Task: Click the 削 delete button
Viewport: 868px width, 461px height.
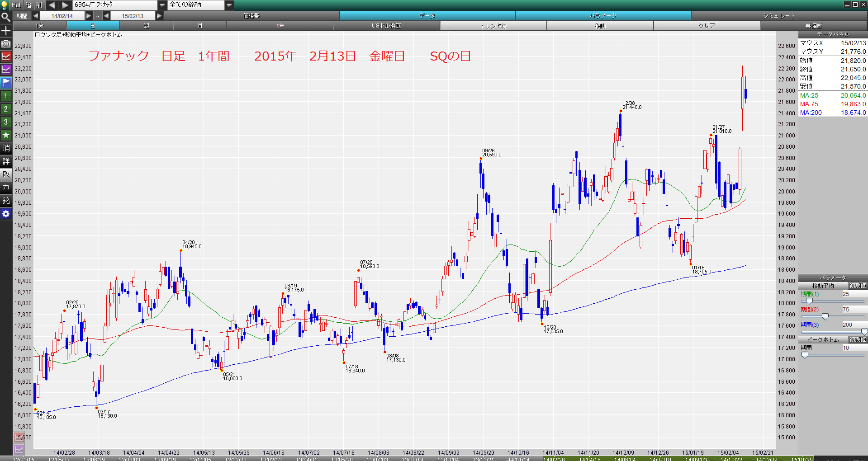Action: [39, 5]
